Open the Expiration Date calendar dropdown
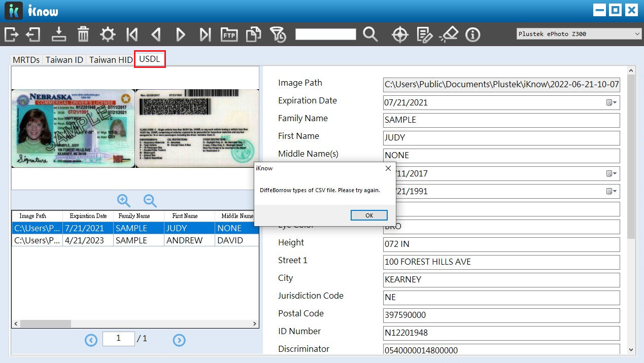 [x=612, y=102]
